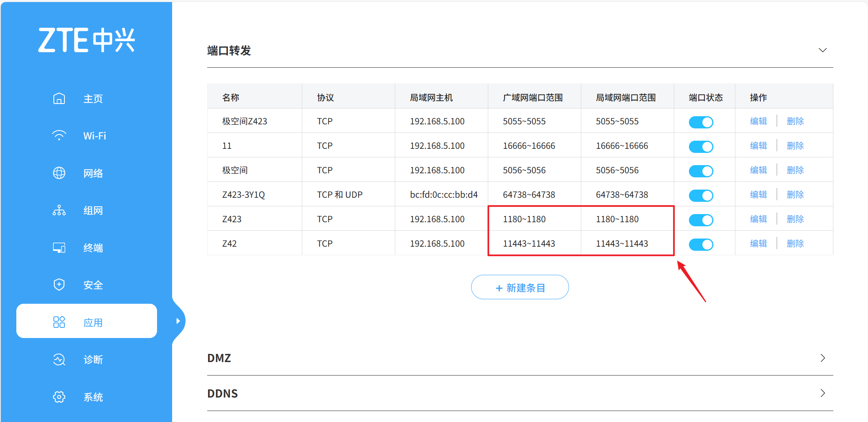The height and width of the screenshot is (422, 868).
Task: Collapse the sidebar using the arrow tab
Action: click(x=178, y=321)
